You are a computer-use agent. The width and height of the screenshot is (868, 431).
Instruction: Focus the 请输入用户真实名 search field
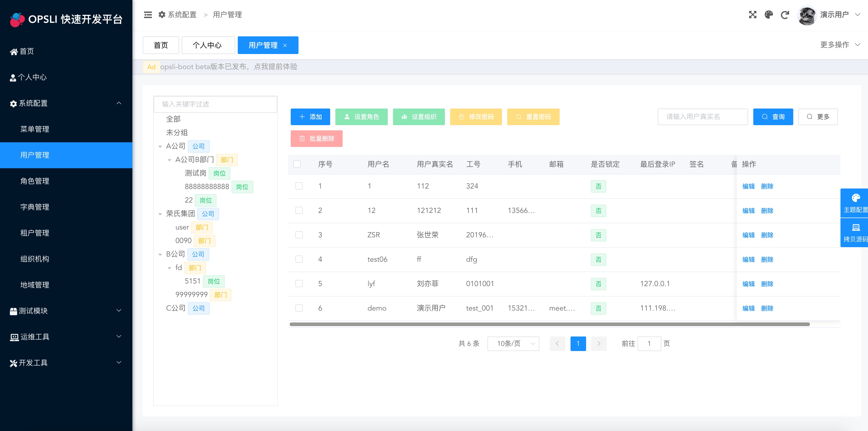pyautogui.click(x=703, y=117)
